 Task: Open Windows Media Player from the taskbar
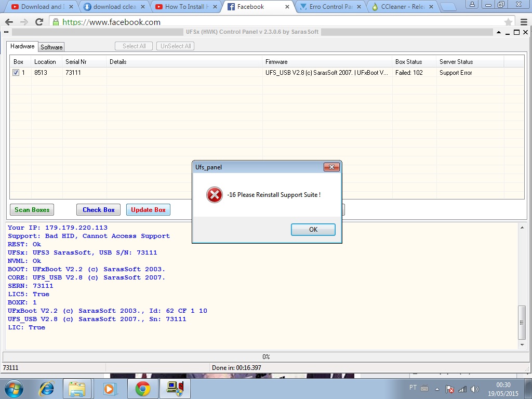(x=110, y=389)
